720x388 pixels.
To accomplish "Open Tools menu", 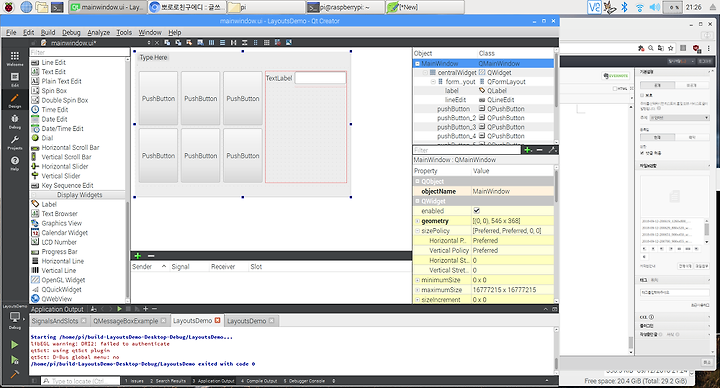I will [x=124, y=32].
